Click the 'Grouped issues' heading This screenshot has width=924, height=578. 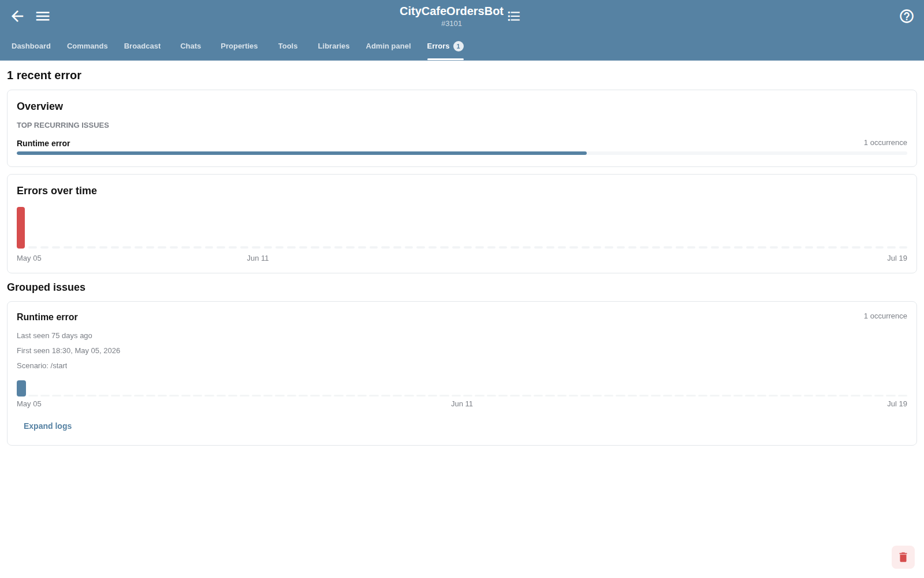(46, 287)
